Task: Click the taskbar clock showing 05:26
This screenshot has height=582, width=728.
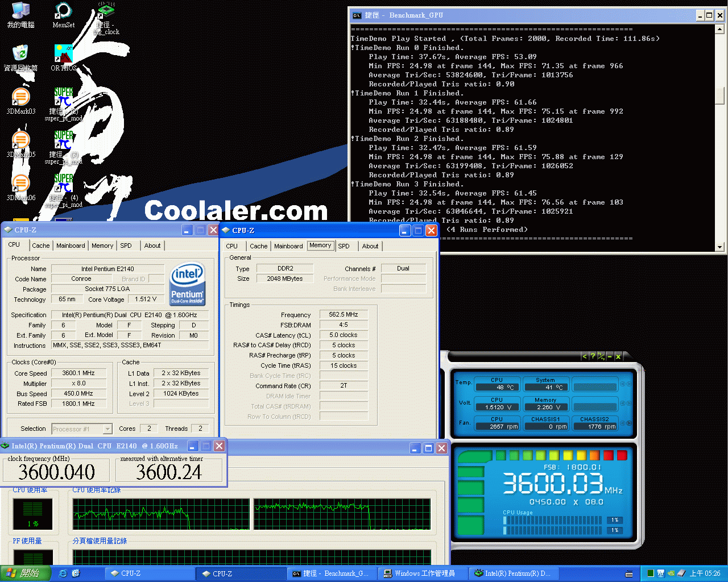Action: click(705, 573)
